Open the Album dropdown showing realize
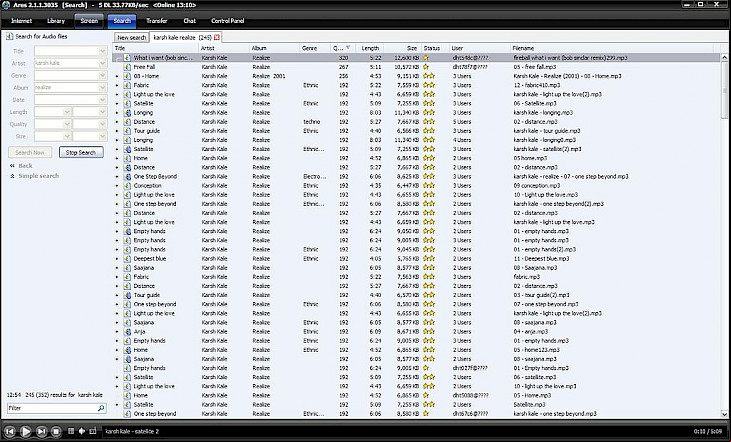731x442 pixels. pyautogui.click(x=103, y=87)
